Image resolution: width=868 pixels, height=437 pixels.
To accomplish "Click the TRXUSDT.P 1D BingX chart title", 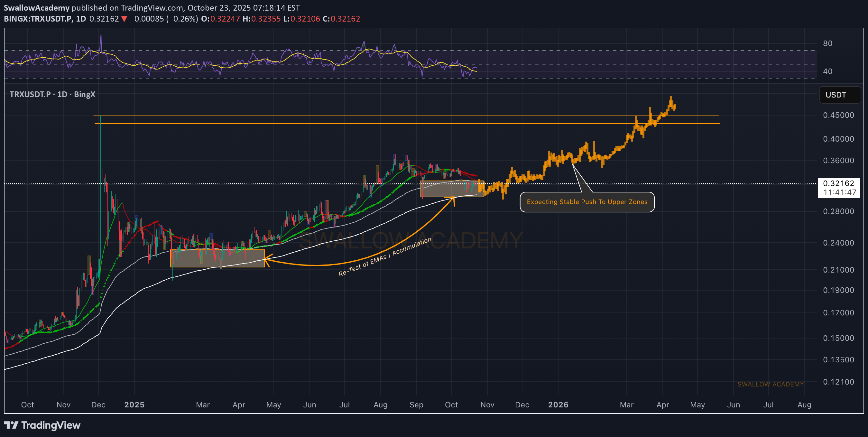I will click(x=52, y=94).
